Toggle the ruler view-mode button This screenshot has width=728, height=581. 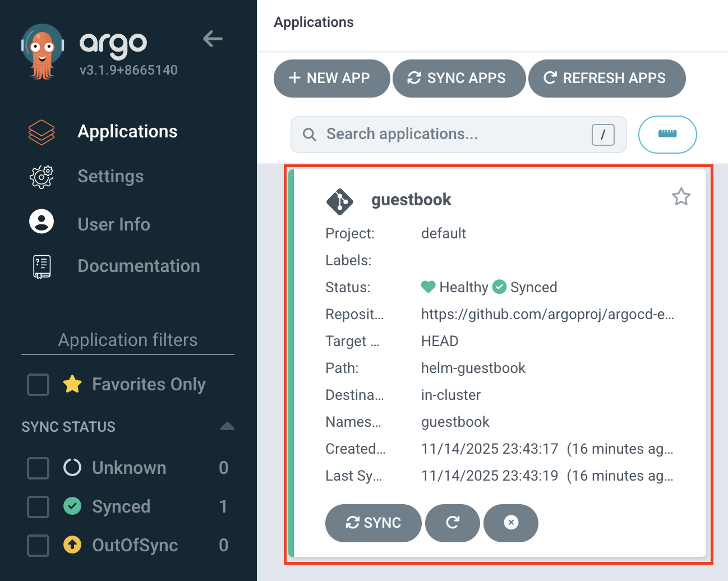click(667, 135)
